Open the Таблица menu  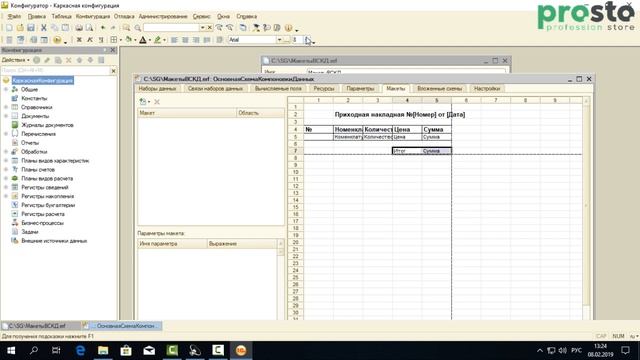click(x=62, y=16)
